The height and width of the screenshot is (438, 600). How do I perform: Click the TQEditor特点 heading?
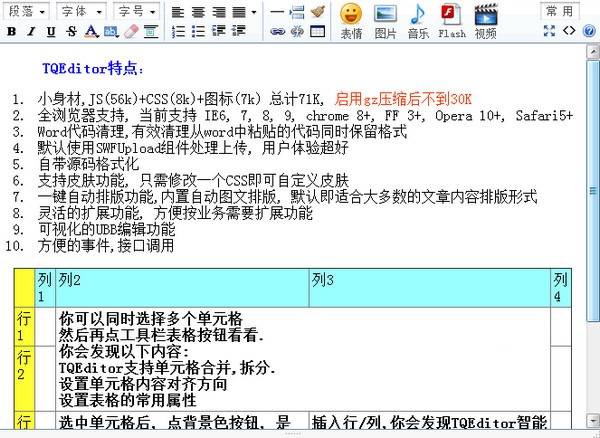(x=93, y=69)
